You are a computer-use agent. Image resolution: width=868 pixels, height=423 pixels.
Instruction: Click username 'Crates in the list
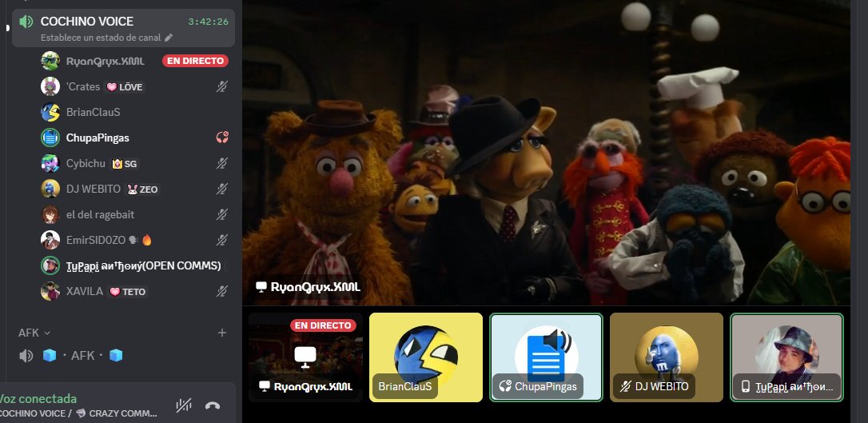[83, 86]
